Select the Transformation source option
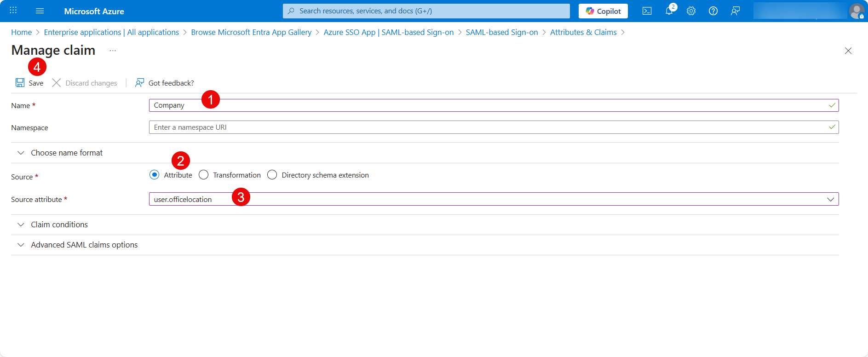Viewport: 868px width, 357px height. click(x=204, y=175)
